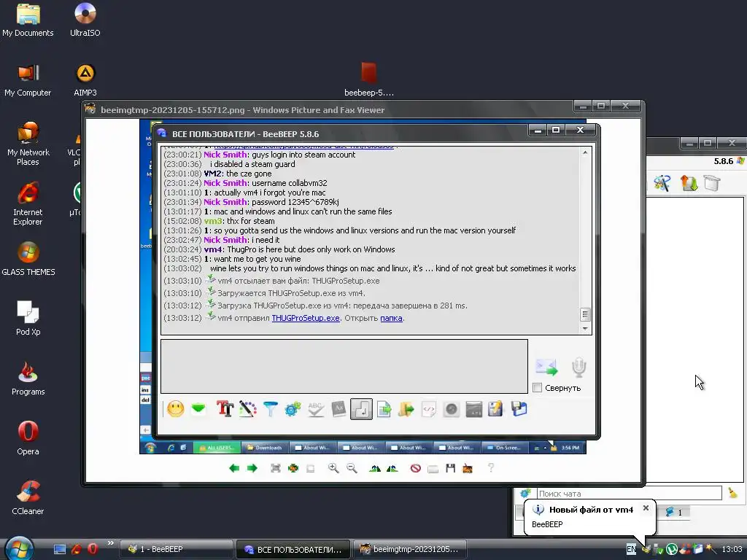The image size is (747, 560).
Task: Click the question mark help icon
Action: click(491, 467)
